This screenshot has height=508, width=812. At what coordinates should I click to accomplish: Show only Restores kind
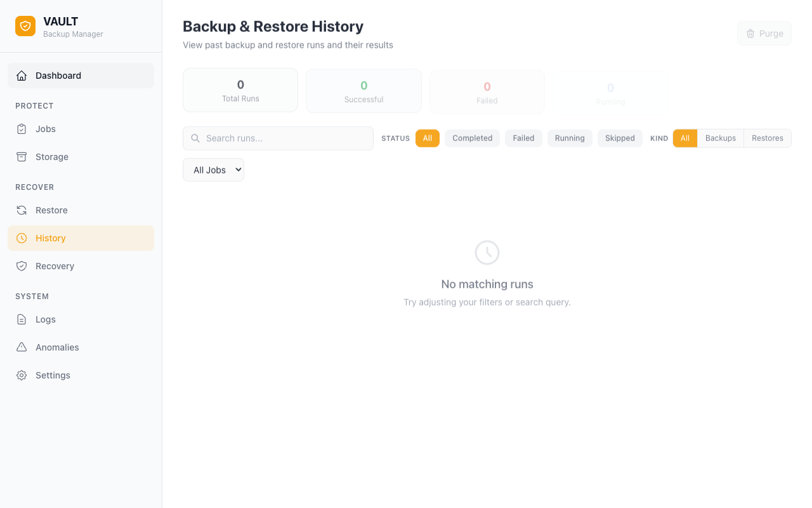[768, 138]
